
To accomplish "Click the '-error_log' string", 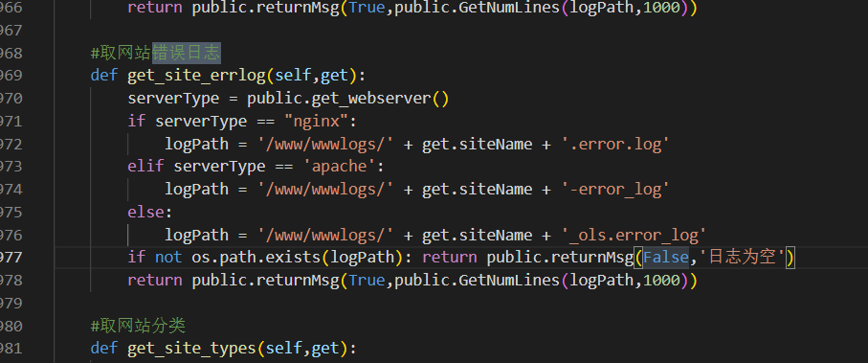I will pyautogui.click(x=615, y=190).
